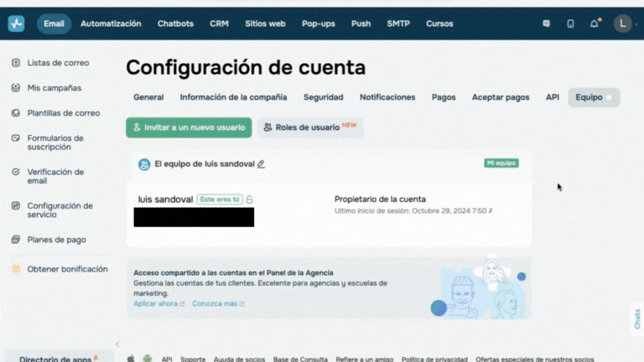644x362 pixels.
Task: Click the lock icon beside luis sandoval
Action: pos(249,199)
